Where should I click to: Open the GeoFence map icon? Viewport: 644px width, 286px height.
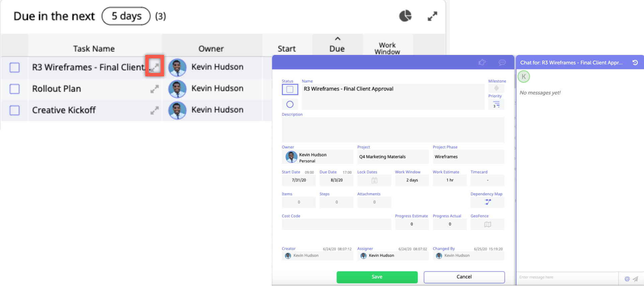(487, 224)
